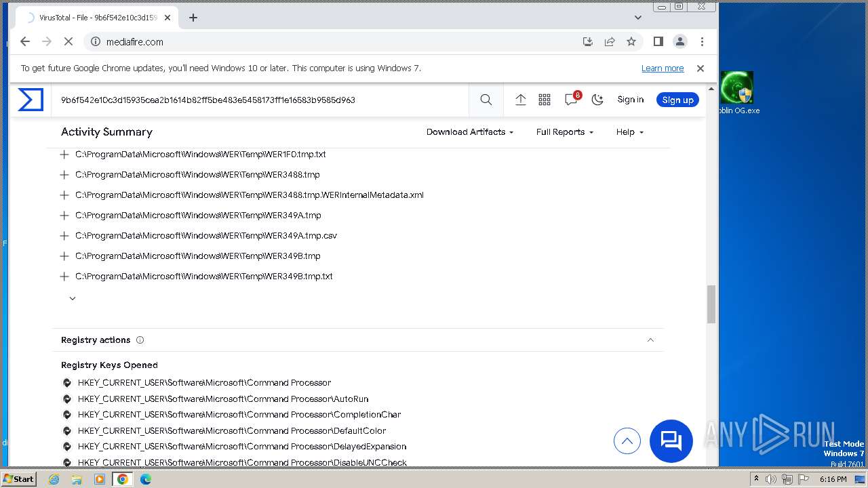Open Chrome three-dot menu
868x488 pixels.
pos(702,41)
